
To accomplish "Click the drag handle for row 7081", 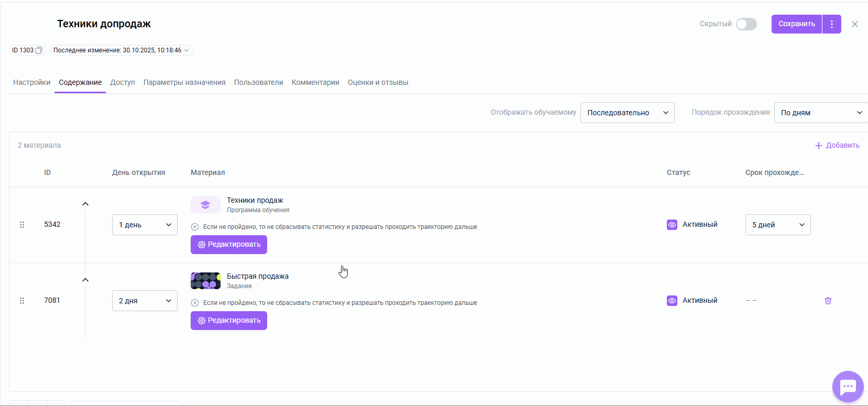I will pyautogui.click(x=22, y=301).
